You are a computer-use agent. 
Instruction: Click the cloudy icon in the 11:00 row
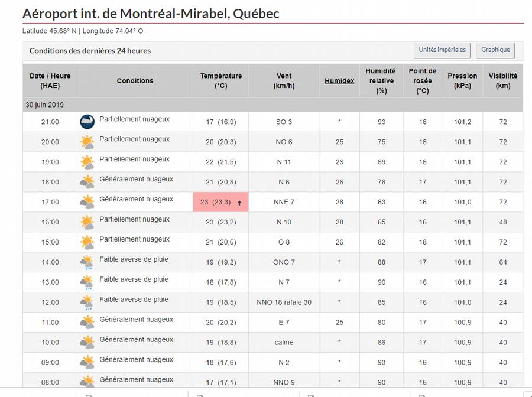pyautogui.click(x=87, y=322)
